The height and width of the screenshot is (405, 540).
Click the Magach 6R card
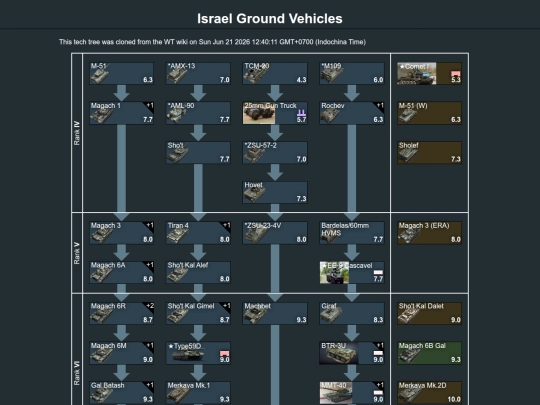click(x=122, y=313)
